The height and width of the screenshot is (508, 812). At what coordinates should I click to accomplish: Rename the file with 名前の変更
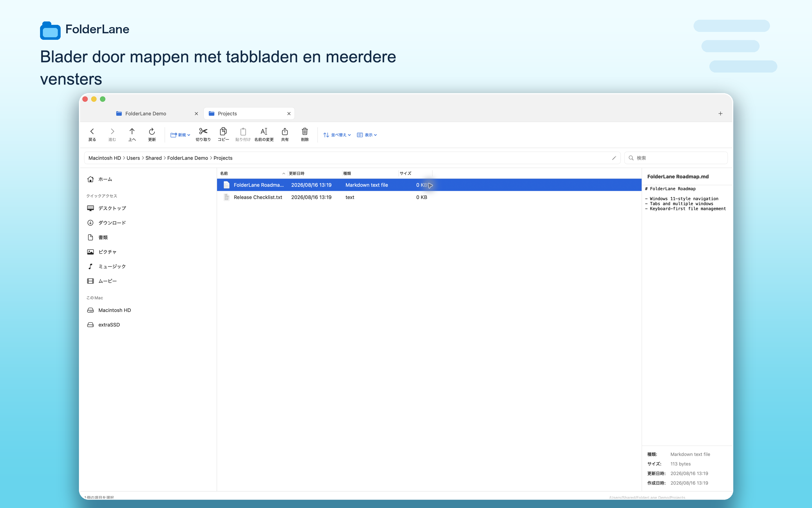264,134
